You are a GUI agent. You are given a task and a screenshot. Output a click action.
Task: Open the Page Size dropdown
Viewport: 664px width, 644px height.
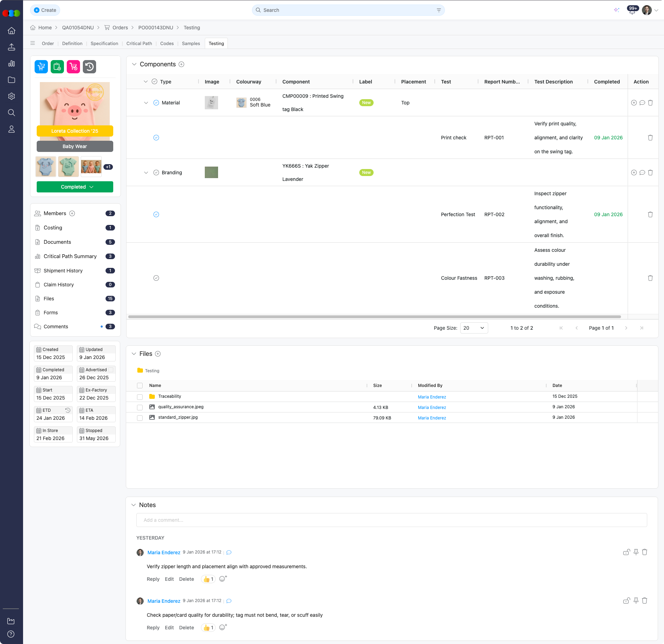(474, 328)
